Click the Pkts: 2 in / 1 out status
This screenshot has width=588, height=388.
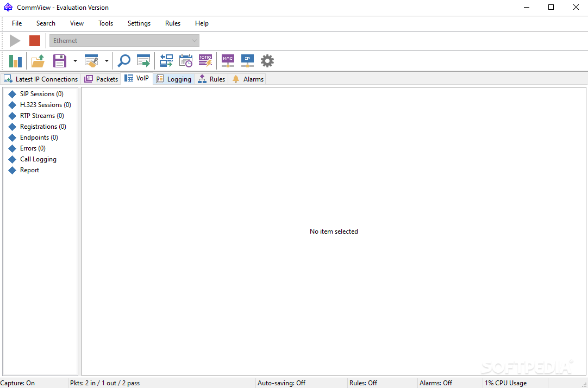(x=105, y=383)
